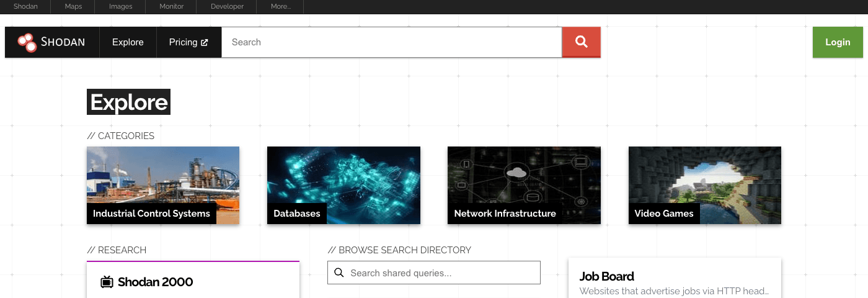Focus the Search shared queries field

(434, 273)
